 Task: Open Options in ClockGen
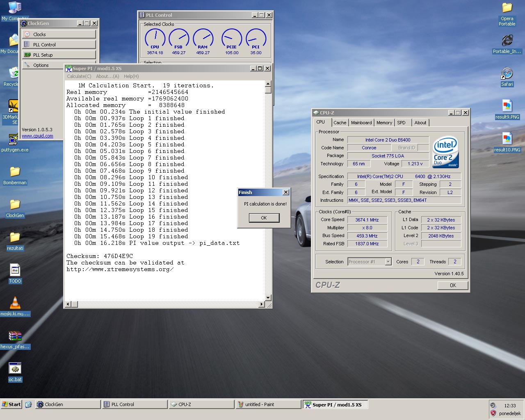[43, 65]
